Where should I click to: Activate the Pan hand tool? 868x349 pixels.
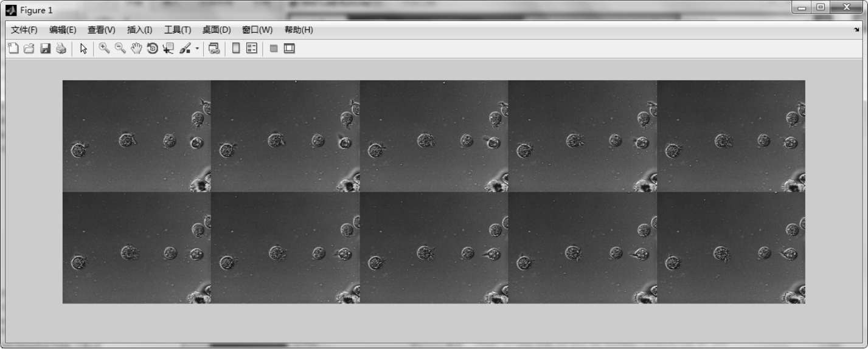(x=136, y=49)
